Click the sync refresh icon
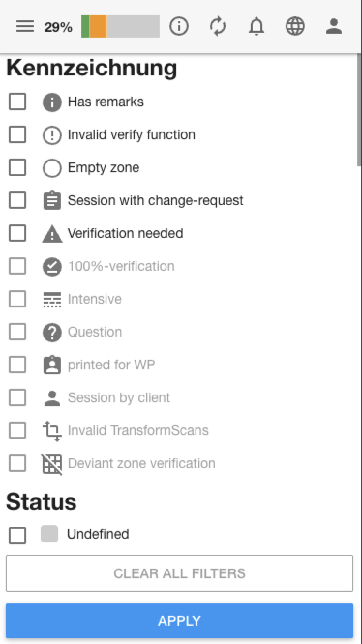This screenshot has height=644, width=362. click(x=218, y=27)
